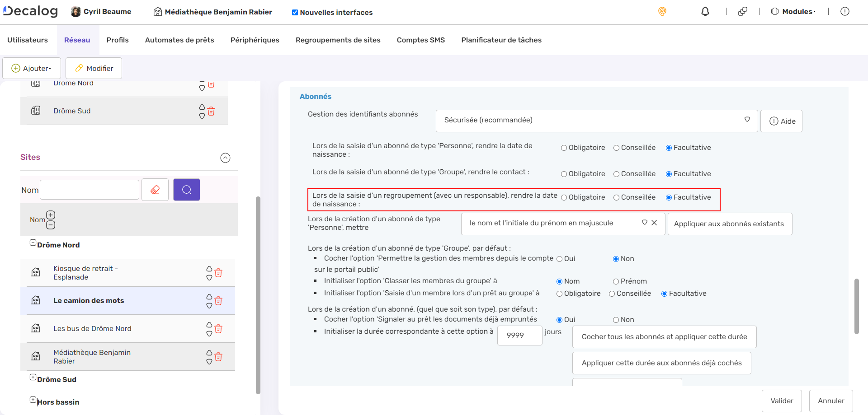Open Gestion des identifiants abonnés dropdown

tap(596, 121)
